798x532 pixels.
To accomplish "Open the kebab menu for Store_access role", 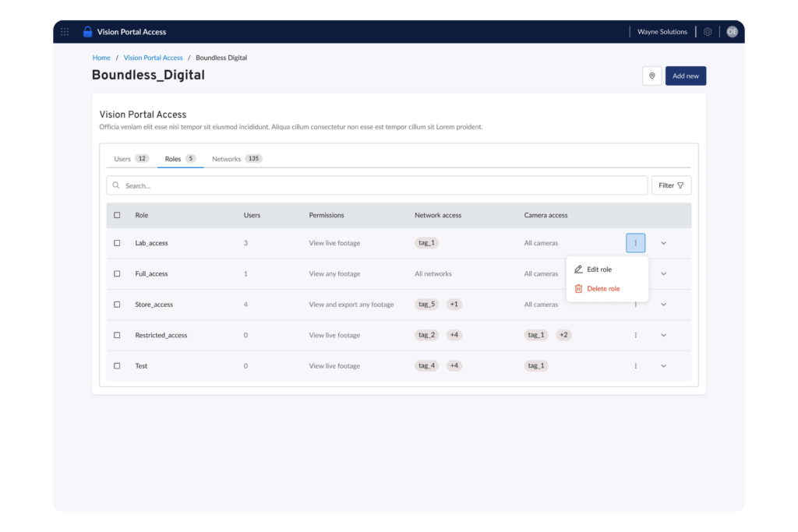I will pos(635,305).
